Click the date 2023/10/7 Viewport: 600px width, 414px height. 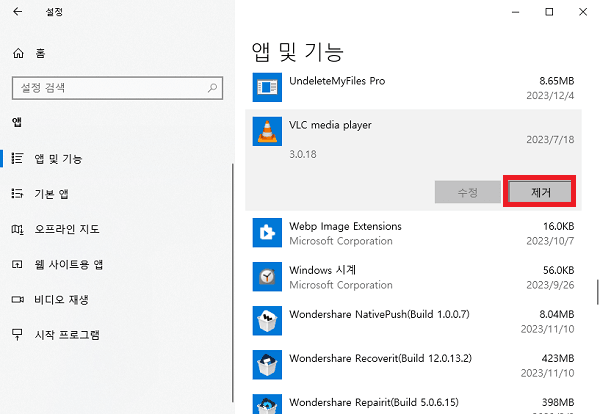point(550,241)
